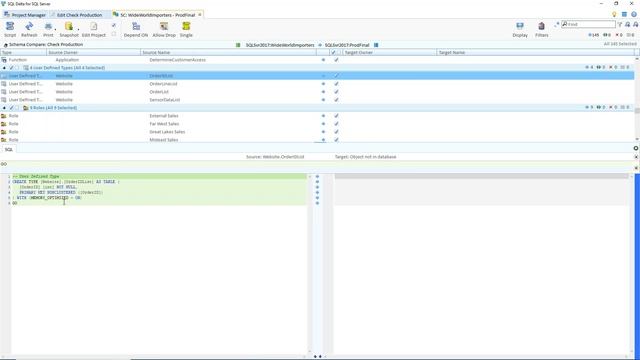Open the help icon at top right

pyautogui.click(x=634, y=14)
